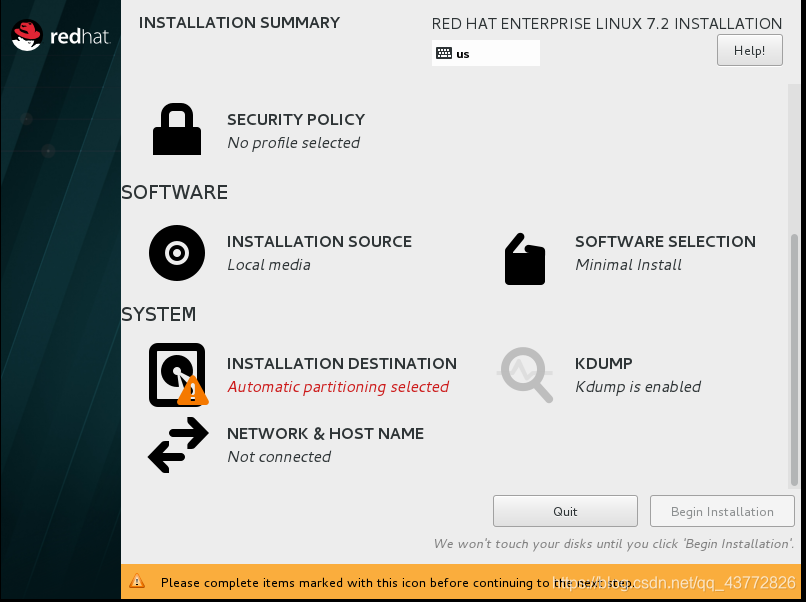Click the Software Selection package icon

(524, 259)
